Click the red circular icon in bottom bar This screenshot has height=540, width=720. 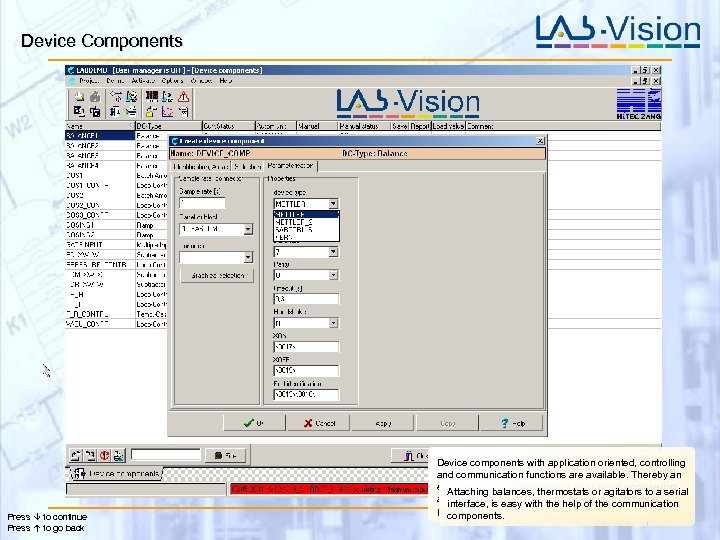[x=105, y=455]
